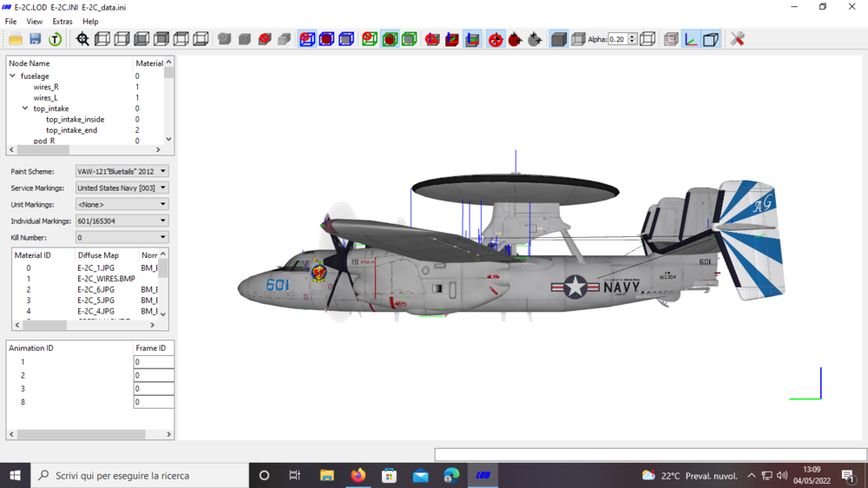Open the Individual Markings dropdown
868x488 pixels.
(x=122, y=221)
